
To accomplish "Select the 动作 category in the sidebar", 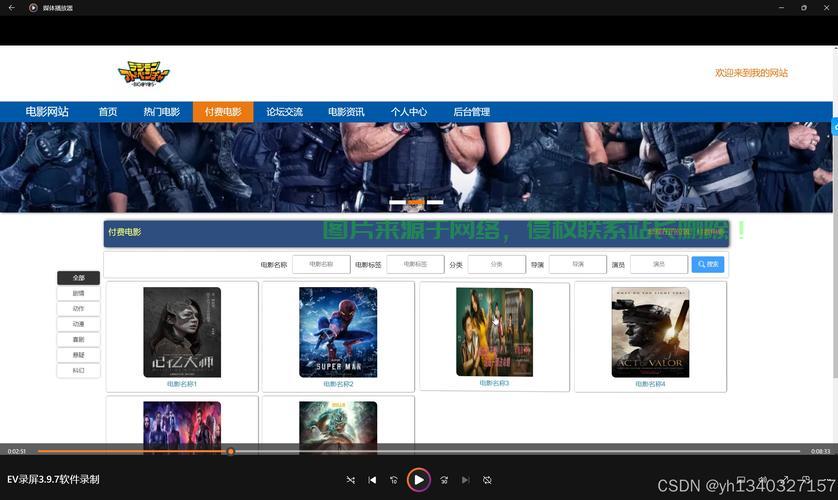I will [x=79, y=309].
